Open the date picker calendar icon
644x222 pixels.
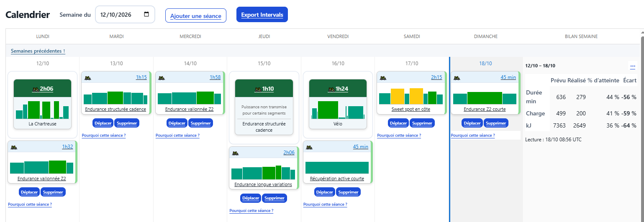coord(146,14)
